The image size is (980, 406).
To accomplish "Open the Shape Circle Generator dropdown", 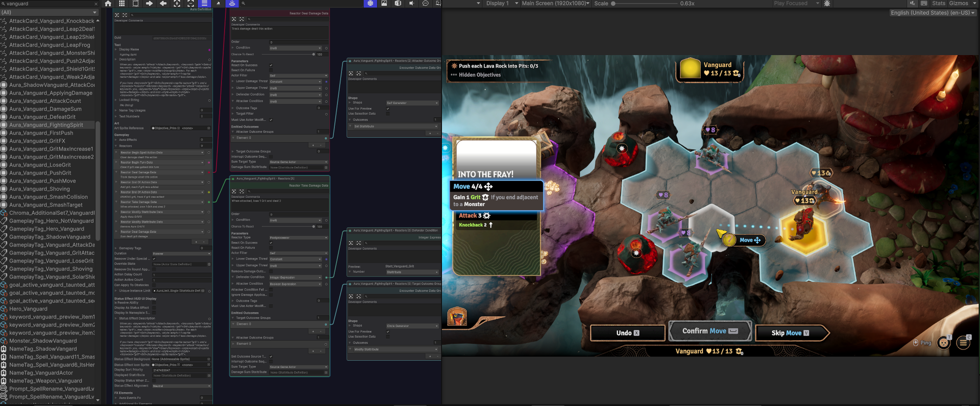I will coord(412,326).
